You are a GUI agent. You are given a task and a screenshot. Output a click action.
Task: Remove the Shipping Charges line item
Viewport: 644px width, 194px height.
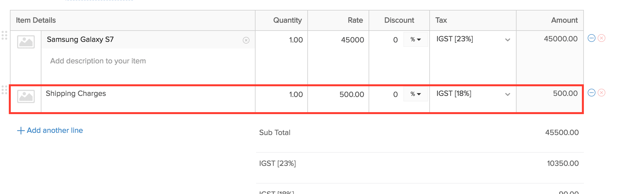(x=602, y=93)
